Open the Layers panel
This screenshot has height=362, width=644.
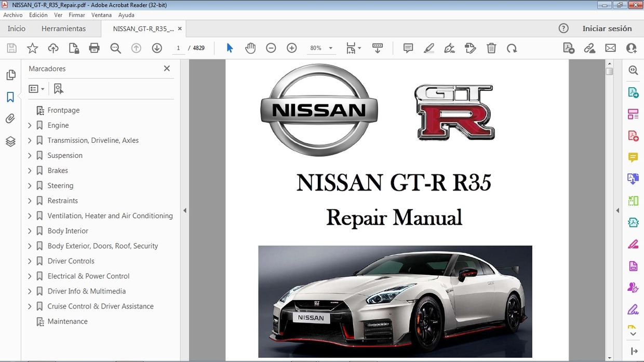pyautogui.click(x=10, y=141)
